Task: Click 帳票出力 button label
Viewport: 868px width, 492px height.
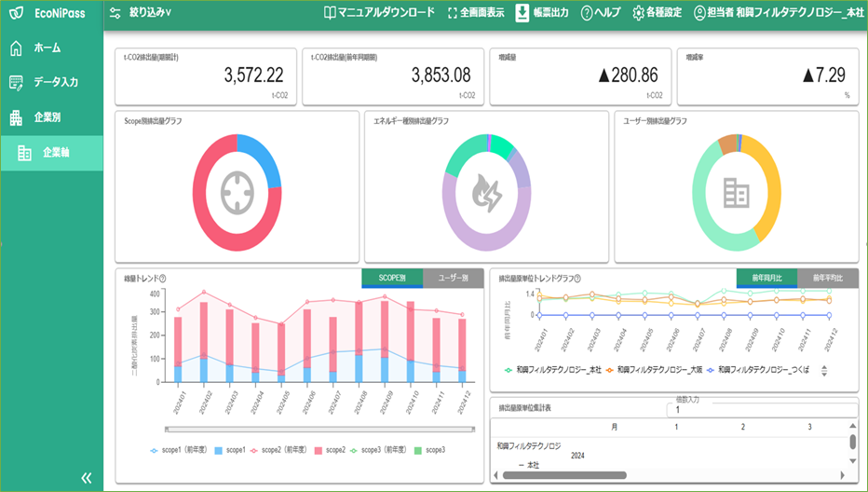Action: pyautogui.click(x=550, y=12)
